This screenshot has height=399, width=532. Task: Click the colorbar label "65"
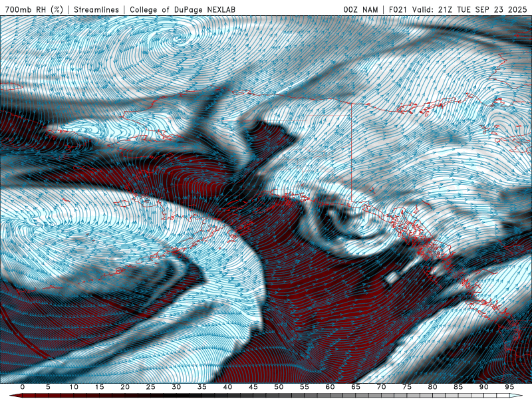tap(356, 387)
